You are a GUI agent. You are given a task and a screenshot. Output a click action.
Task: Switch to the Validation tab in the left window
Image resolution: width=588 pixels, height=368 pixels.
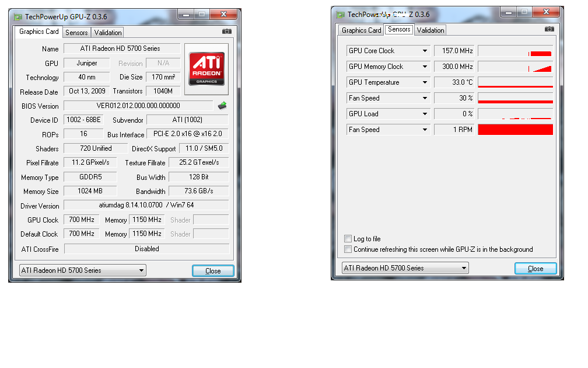(107, 32)
